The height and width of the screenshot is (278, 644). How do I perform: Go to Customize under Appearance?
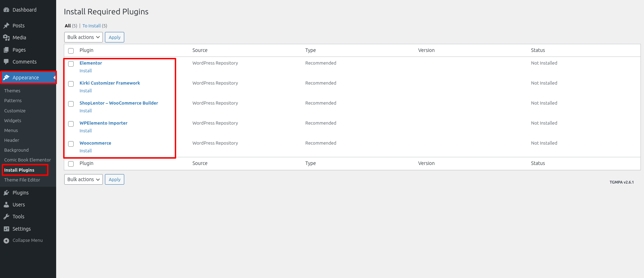click(x=15, y=111)
